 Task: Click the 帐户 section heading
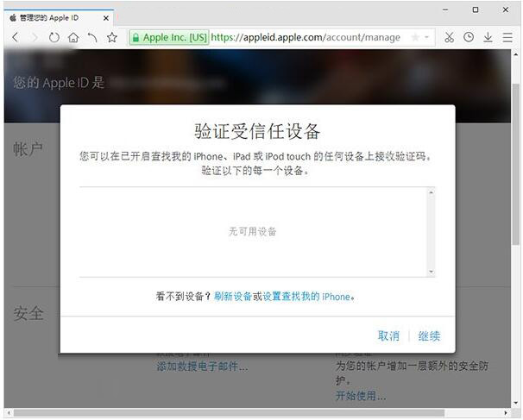click(x=28, y=149)
